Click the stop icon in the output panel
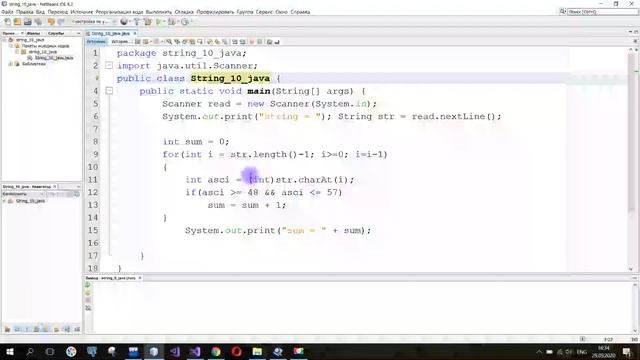The image size is (640, 360). (88, 300)
